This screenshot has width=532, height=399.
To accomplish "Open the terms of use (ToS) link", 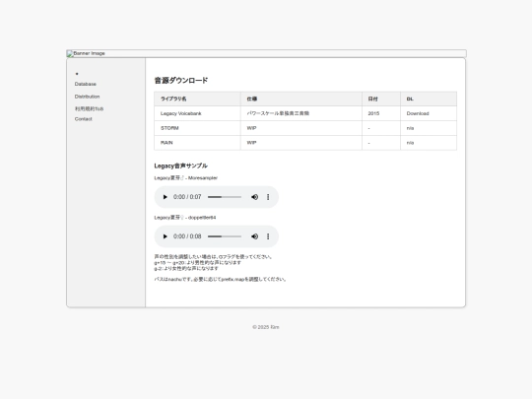I will tap(89, 108).
